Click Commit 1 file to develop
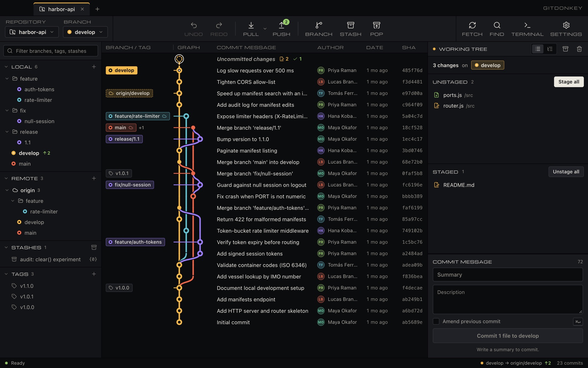588x368 pixels. point(508,336)
